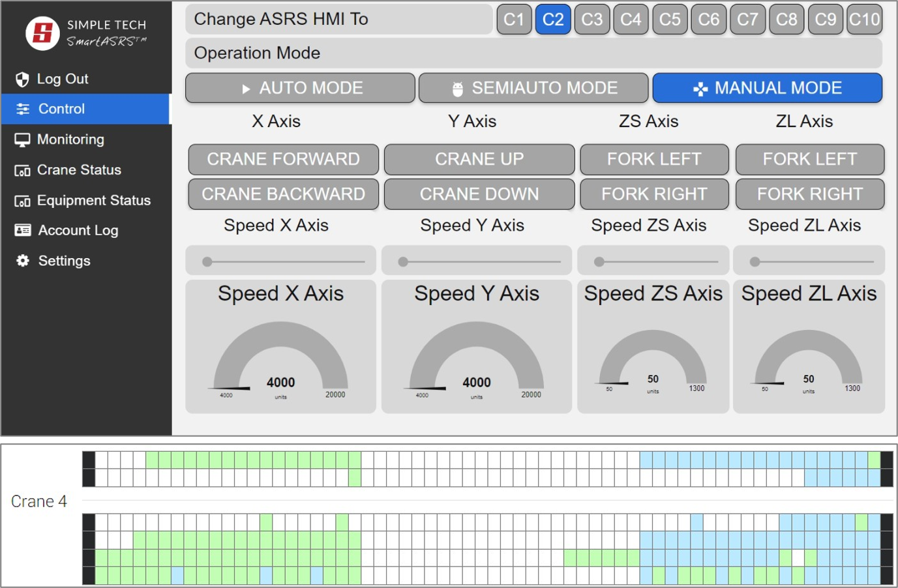Click the Crane Status icon
Viewport: 898px width, 588px height.
coord(22,170)
